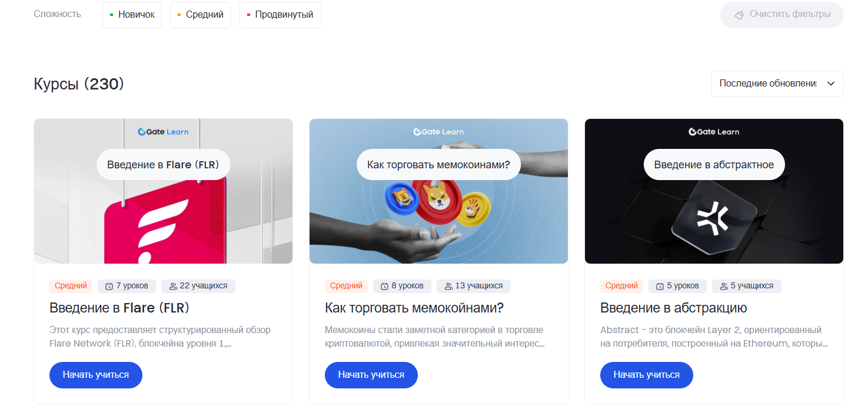Image resolution: width=868 pixels, height=409 pixels.
Task: Open Введение в абстракцию course title link
Action: click(x=673, y=308)
